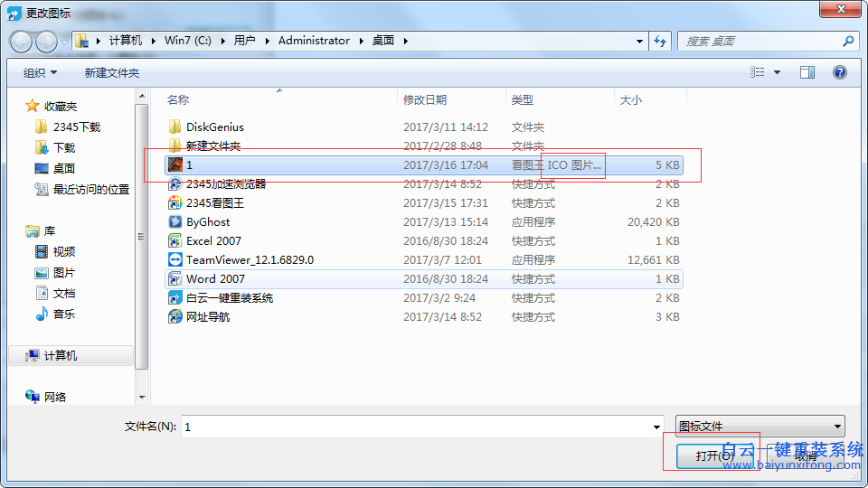Click 新建文件夹 button

112,72
